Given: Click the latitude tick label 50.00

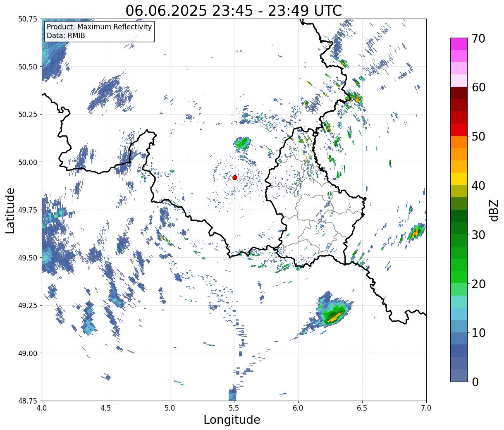Looking at the screenshot, I should [28, 162].
